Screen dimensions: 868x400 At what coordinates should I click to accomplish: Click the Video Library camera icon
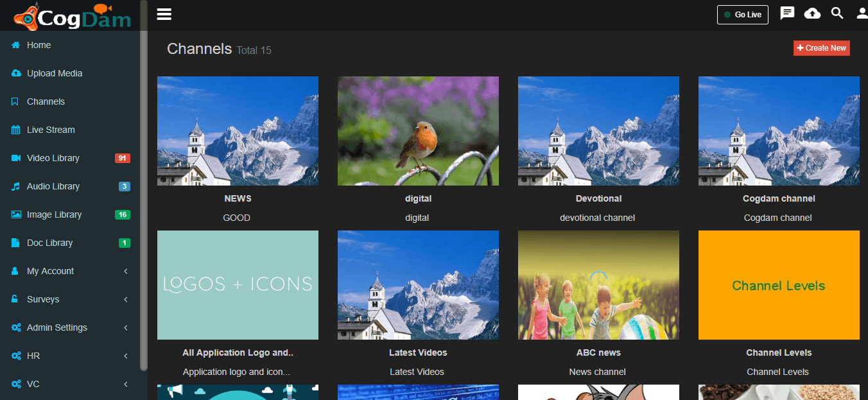[16, 158]
